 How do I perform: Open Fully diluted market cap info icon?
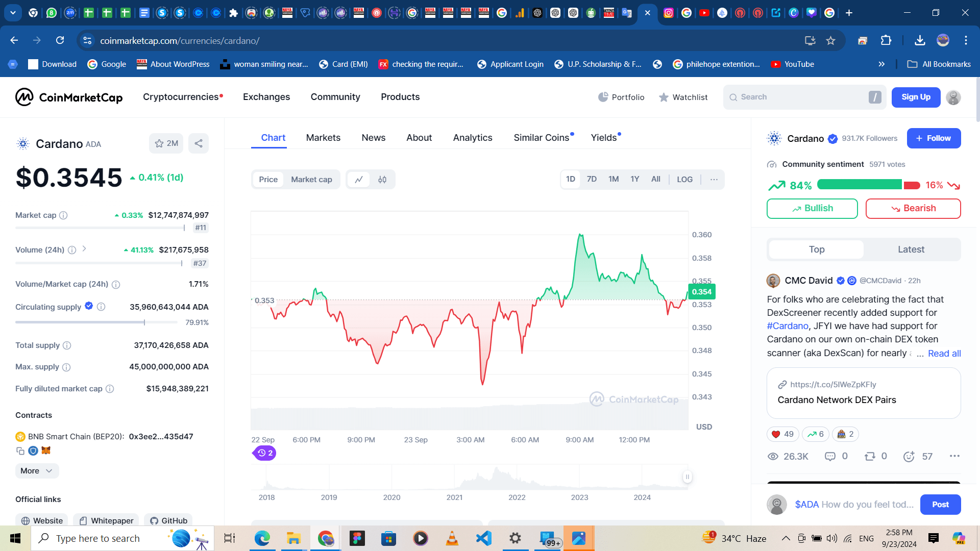(x=110, y=389)
